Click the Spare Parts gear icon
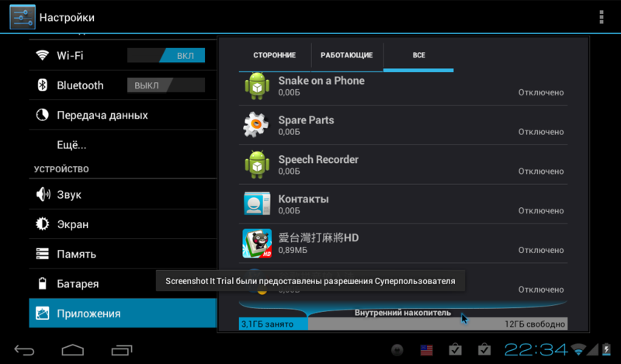Screen dimensions: 621x364 pyautogui.click(x=256, y=125)
